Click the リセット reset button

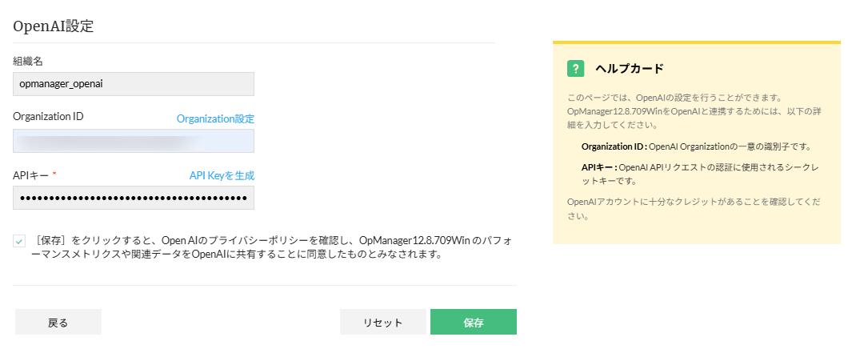[383, 322]
